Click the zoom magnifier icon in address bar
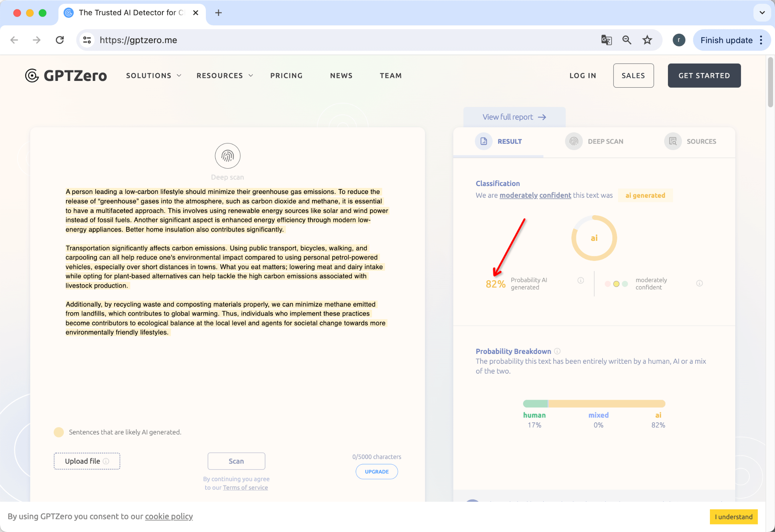The height and width of the screenshot is (532, 775). coord(627,40)
